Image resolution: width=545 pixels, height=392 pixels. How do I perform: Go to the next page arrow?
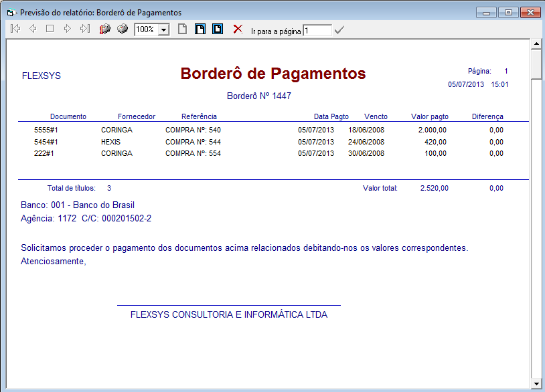pyautogui.click(x=68, y=29)
